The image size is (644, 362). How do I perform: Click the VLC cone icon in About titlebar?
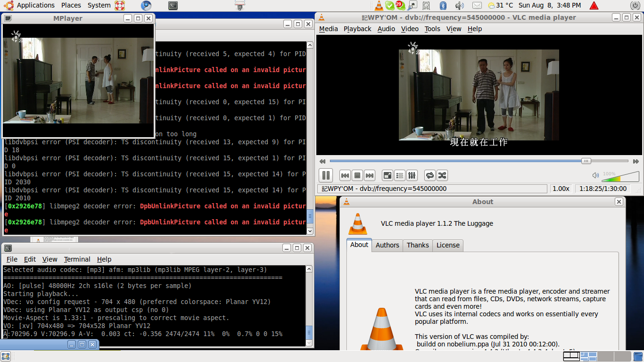coord(347,202)
